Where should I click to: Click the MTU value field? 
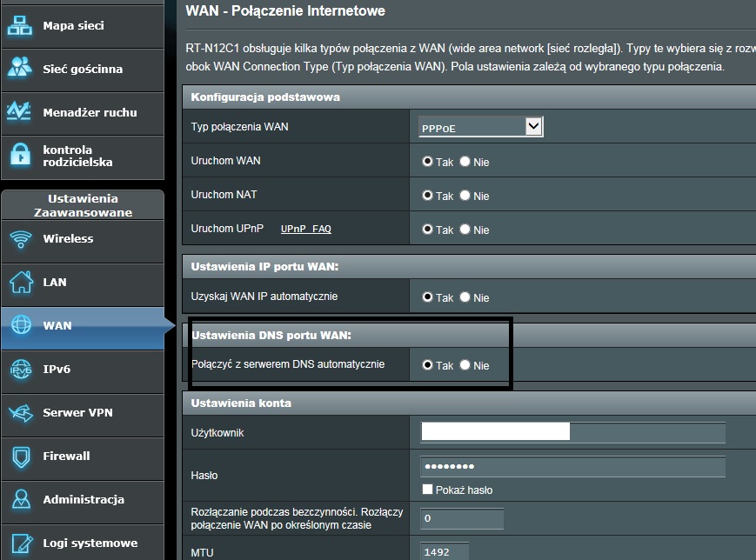[445, 551]
